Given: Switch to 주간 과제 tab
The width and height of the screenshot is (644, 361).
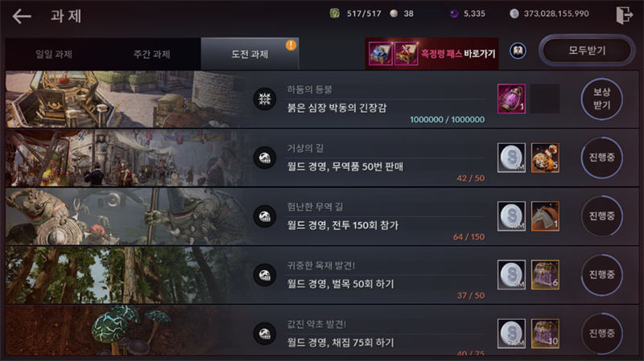Looking at the screenshot, I should point(151,54).
